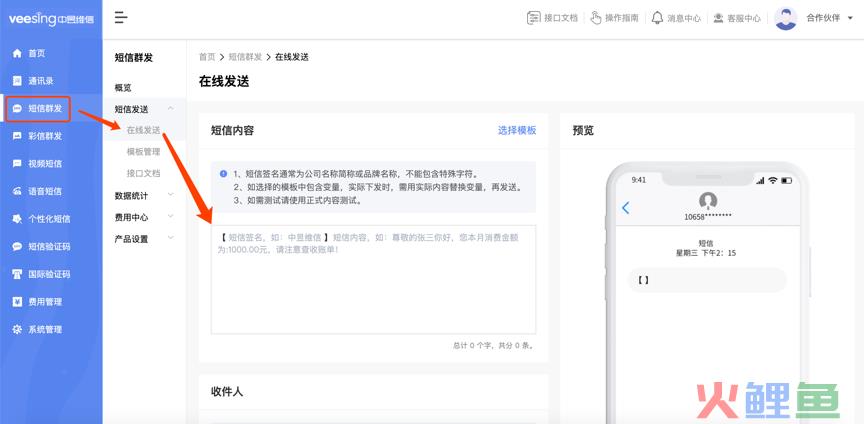Open 操作指南 text link in header
864x424 pixels.
click(622, 18)
